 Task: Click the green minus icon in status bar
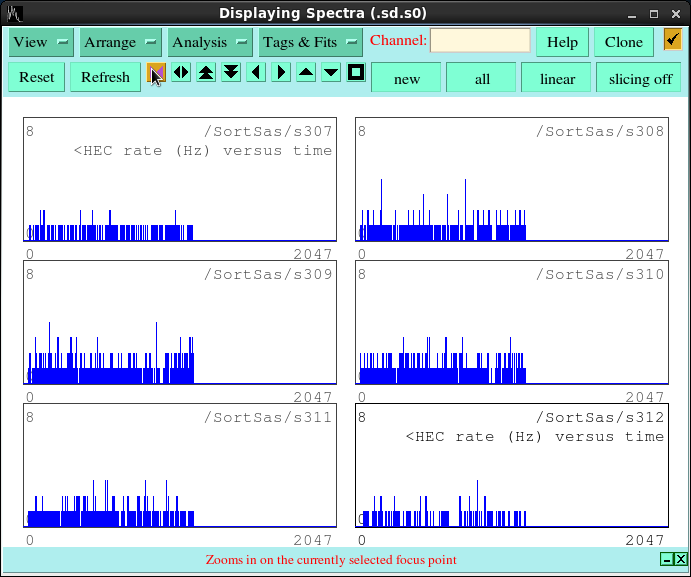[667, 559]
